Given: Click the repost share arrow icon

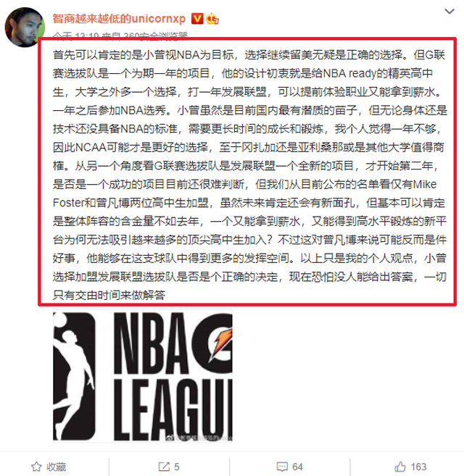Looking at the screenshot, I should click(164, 467).
